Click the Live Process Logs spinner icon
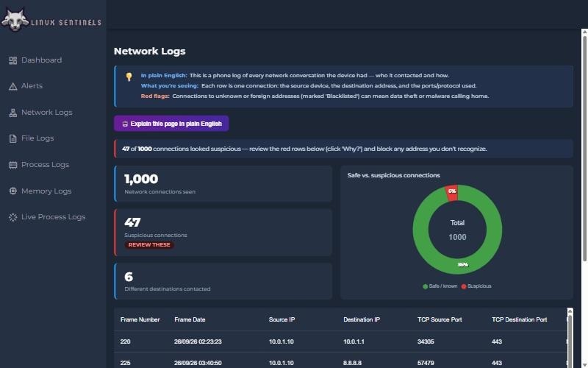The height and width of the screenshot is (368, 588). point(12,217)
